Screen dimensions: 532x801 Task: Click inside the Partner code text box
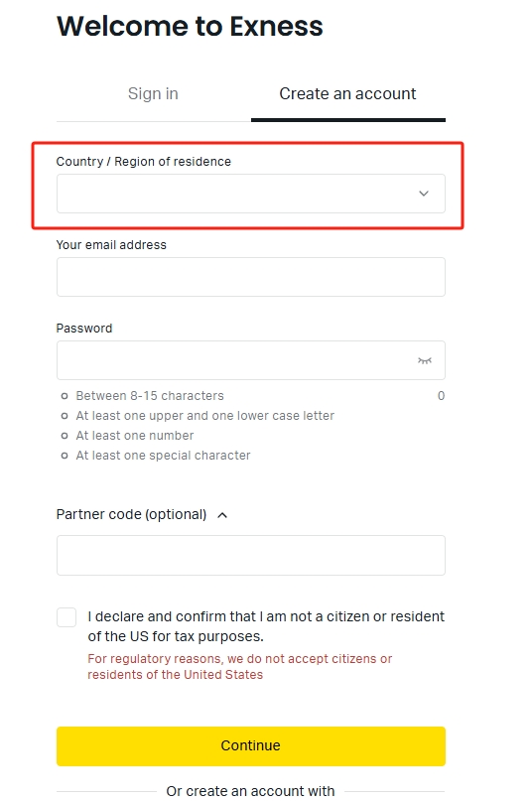(251, 555)
